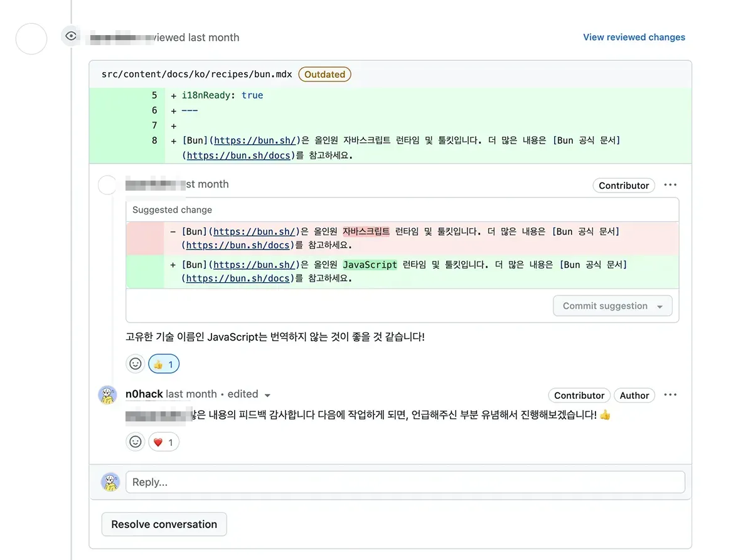Click the Outdated label badge
This screenshot has width=753, height=560.
[324, 74]
